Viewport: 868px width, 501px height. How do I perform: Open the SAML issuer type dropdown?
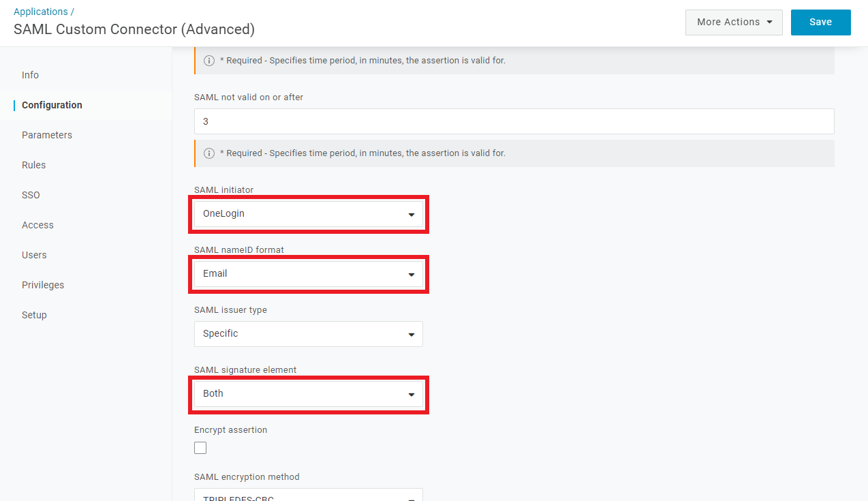pos(308,334)
